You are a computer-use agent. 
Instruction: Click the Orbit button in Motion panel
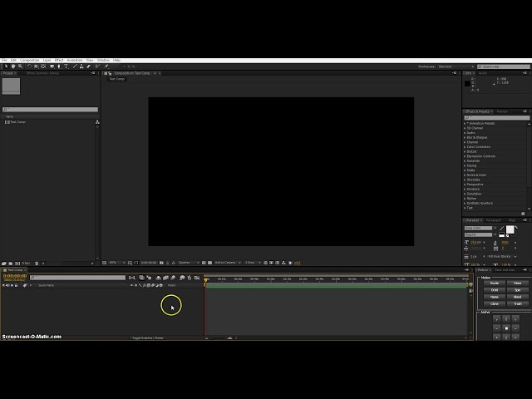tap(495, 290)
